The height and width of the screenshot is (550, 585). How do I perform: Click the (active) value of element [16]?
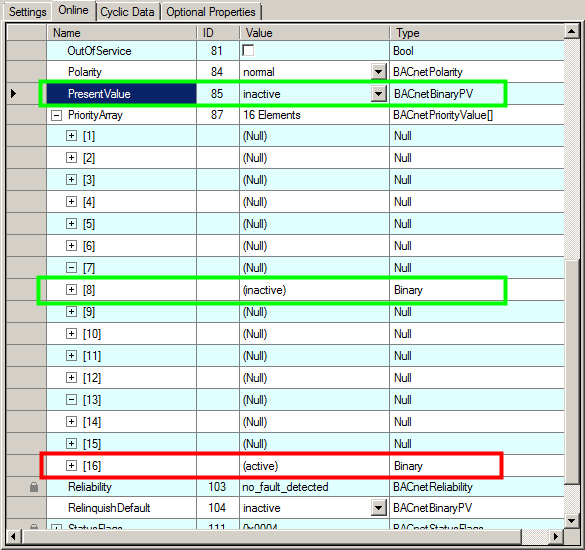point(260,466)
